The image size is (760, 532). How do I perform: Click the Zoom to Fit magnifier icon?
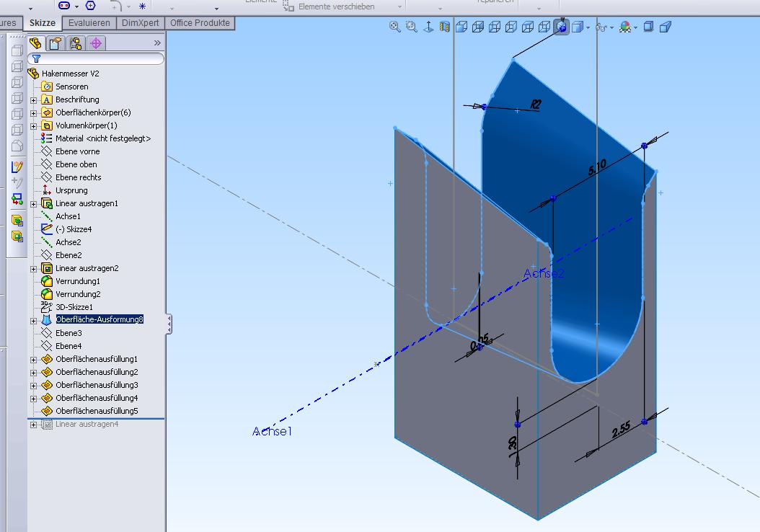click(x=395, y=27)
